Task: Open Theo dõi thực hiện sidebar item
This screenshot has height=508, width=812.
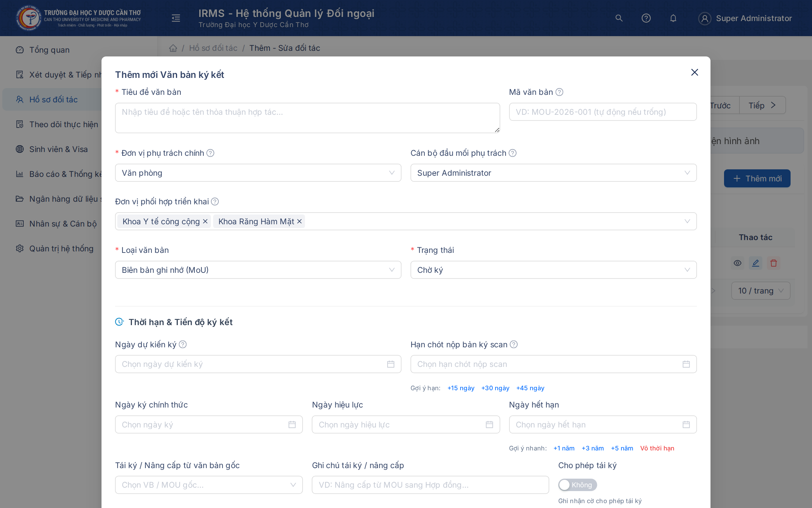Action: [x=52, y=124]
